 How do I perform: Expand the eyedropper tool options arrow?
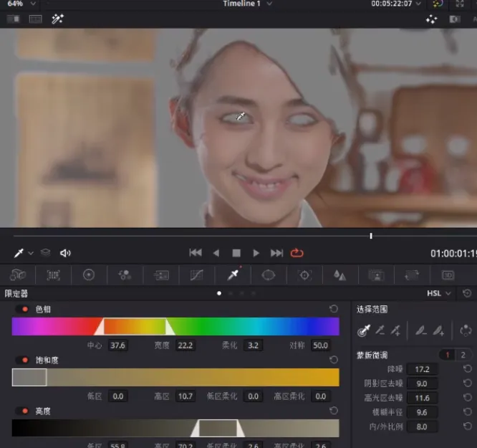tap(31, 253)
